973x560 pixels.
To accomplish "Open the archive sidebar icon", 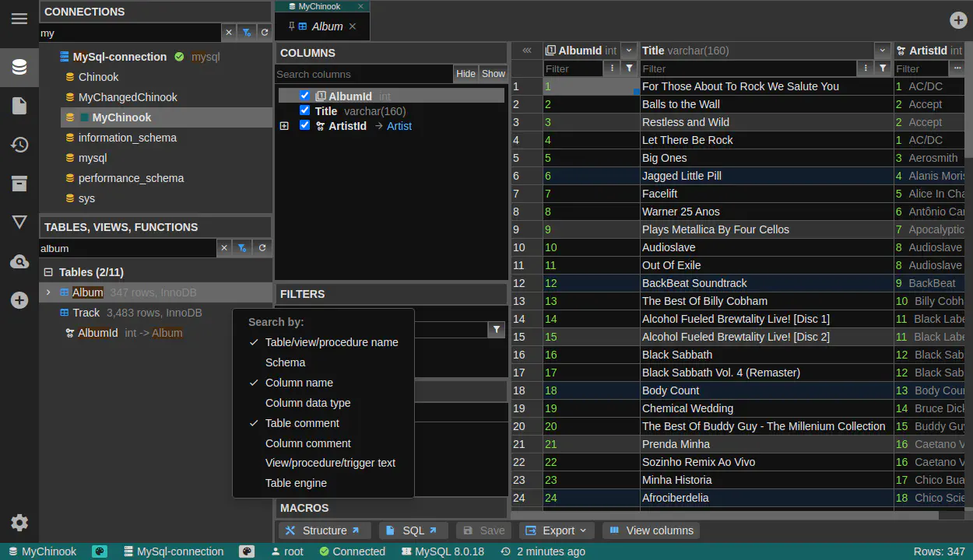I will [x=19, y=184].
